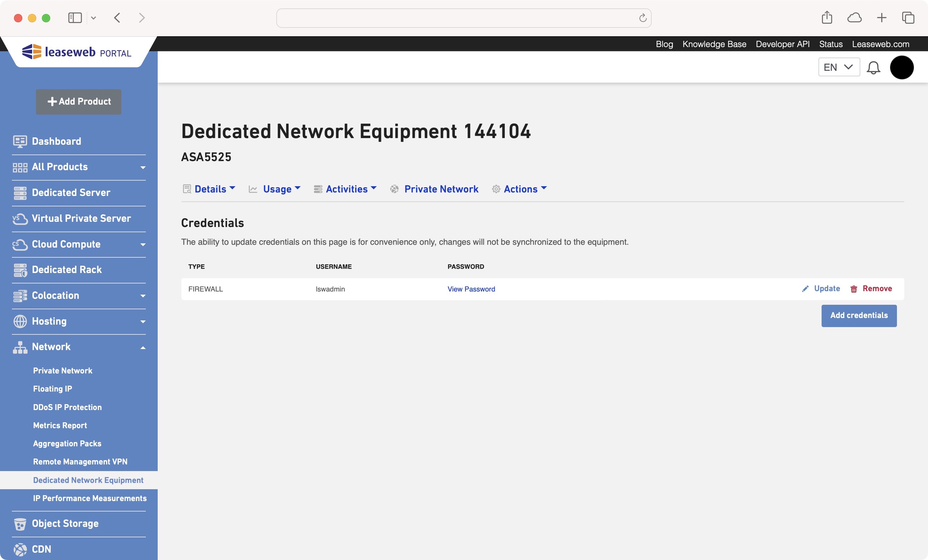Click Safari's Share icon
This screenshot has width=928, height=560.
coord(827,17)
